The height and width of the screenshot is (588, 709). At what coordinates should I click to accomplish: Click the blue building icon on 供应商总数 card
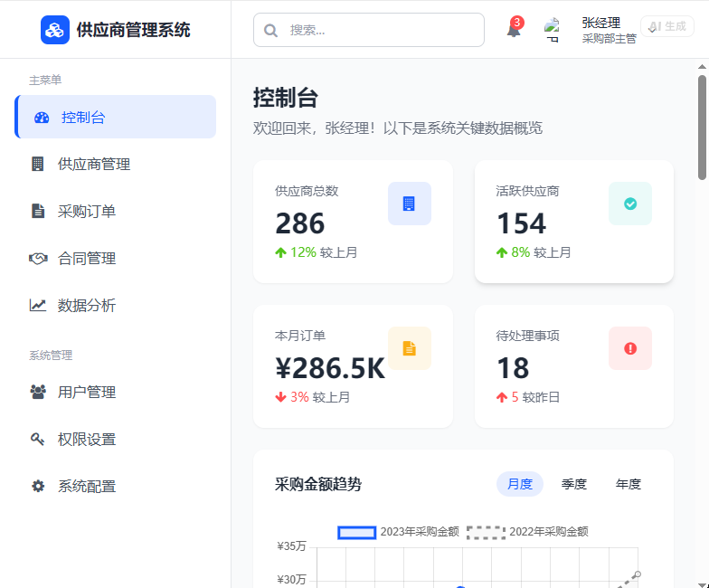pos(409,204)
